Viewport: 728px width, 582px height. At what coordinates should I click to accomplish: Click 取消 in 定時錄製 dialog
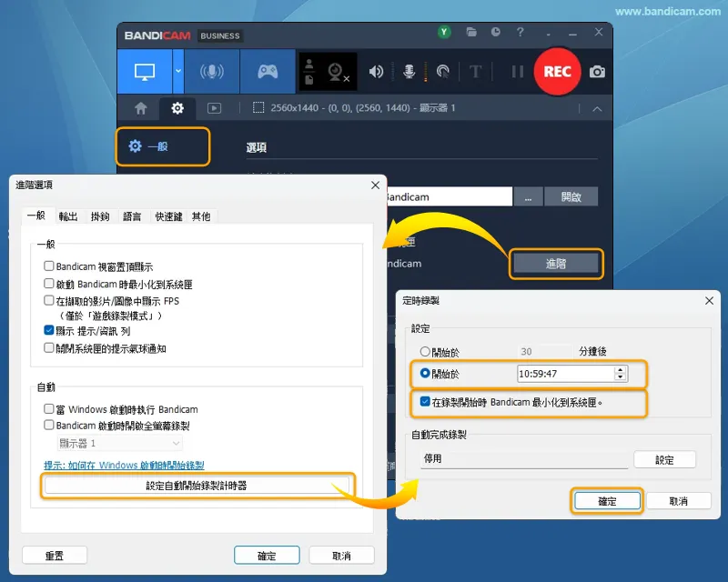click(x=678, y=501)
